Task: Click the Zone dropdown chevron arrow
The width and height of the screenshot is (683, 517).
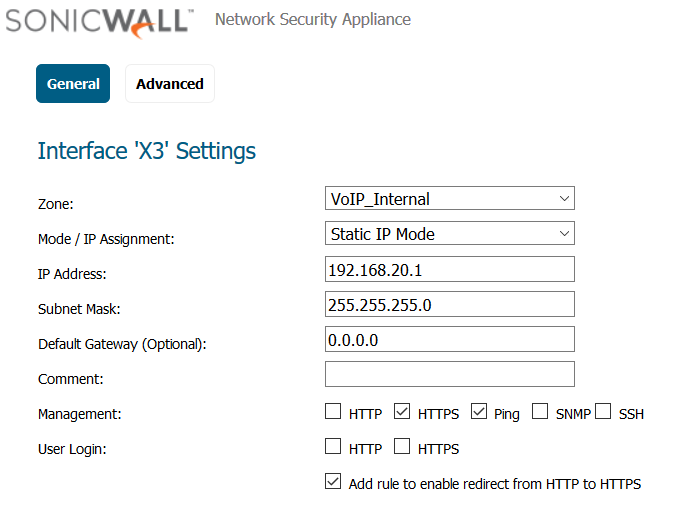Action: [x=564, y=199]
